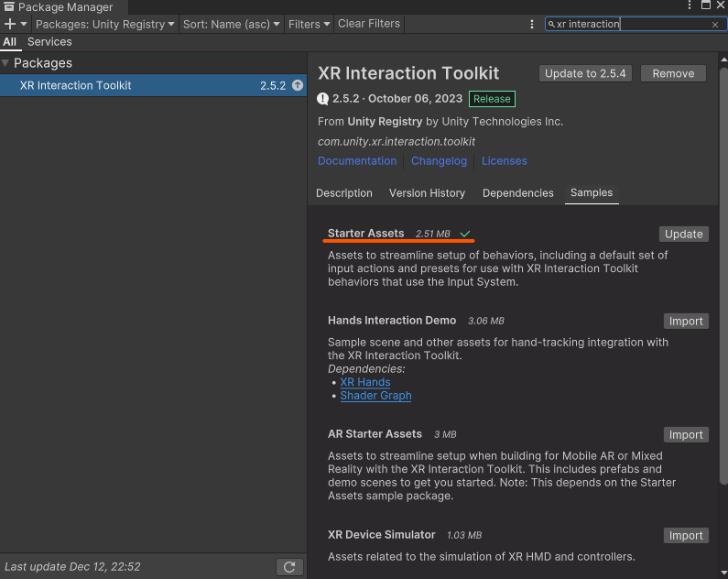Click the refresh package list icon
The height and width of the screenshot is (579, 728).
[x=289, y=567]
